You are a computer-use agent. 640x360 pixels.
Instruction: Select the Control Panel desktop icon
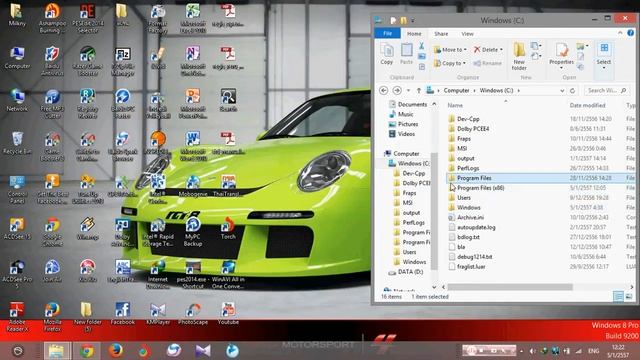pos(17,190)
